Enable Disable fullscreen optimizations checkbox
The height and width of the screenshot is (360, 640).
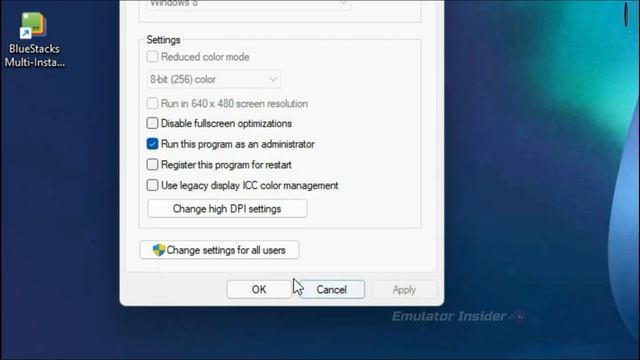click(152, 123)
